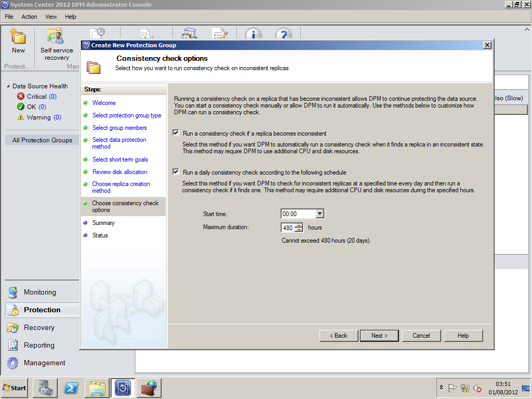Viewport: 532px width, 399px height.
Task: Click the wizard Help button
Action: 463,336
